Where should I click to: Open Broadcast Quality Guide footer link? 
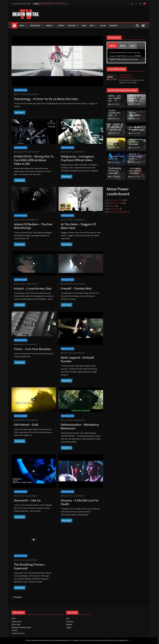pyautogui.click(x=21, y=627)
